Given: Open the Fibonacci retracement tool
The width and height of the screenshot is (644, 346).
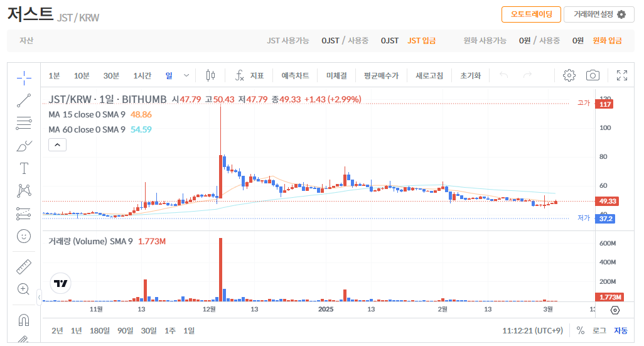Looking at the screenshot, I should pos(24,123).
